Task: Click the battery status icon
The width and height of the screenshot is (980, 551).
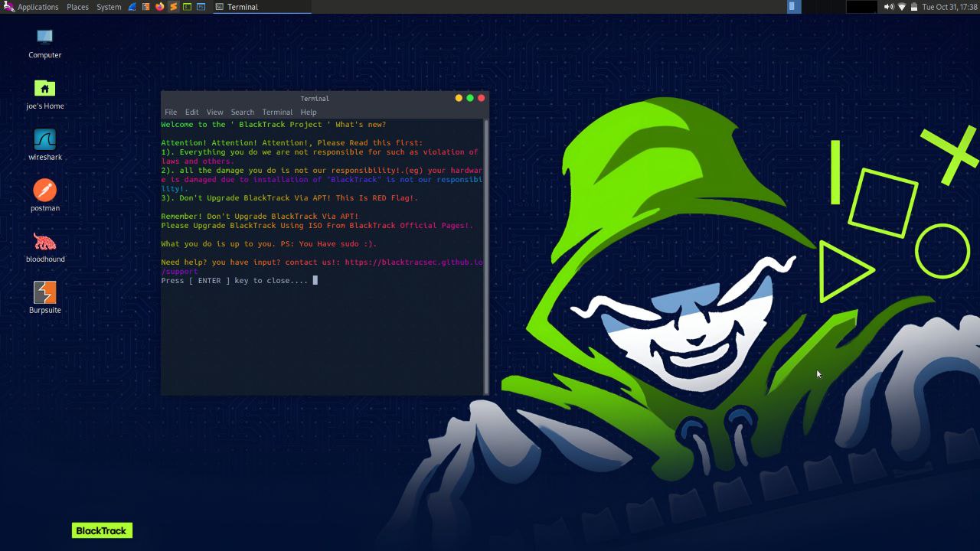Action: 914,7
